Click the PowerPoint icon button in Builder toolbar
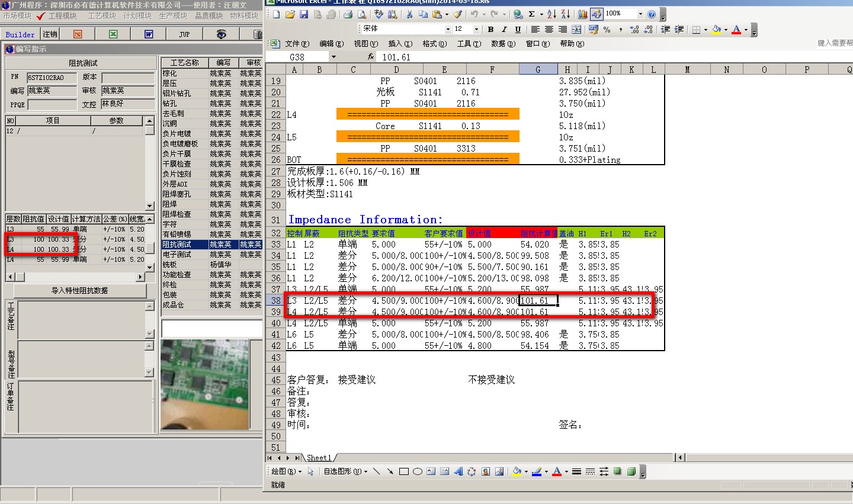 (x=78, y=34)
